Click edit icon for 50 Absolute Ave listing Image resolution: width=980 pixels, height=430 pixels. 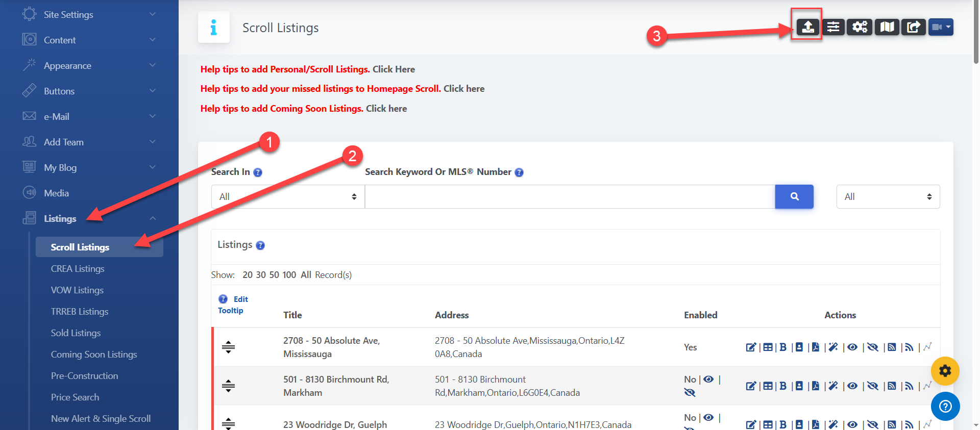click(751, 347)
